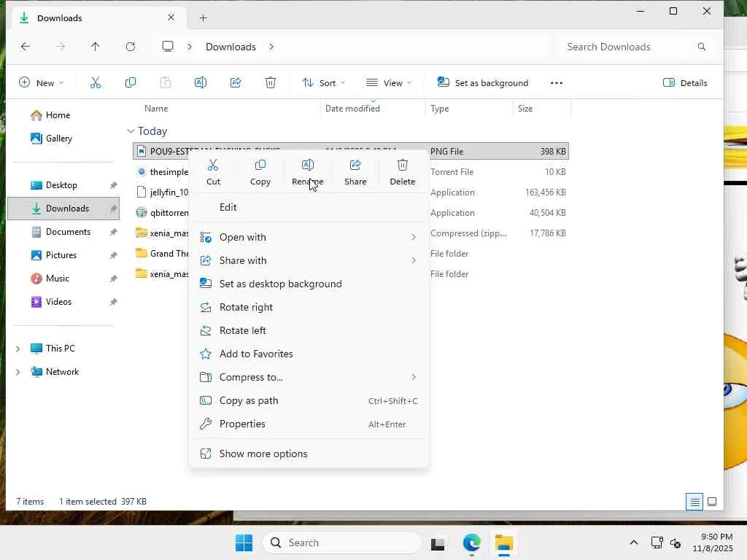Click the This PC monitor icon in address bar
The height and width of the screenshot is (560, 747).
[x=168, y=46]
